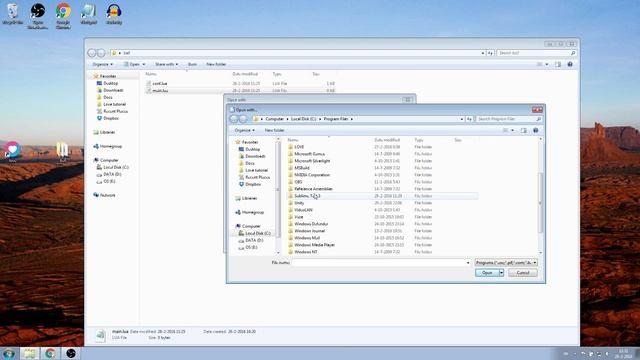Expand view options arrow in Open with dialog
The image size is (640, 360).
coord(513,130)
